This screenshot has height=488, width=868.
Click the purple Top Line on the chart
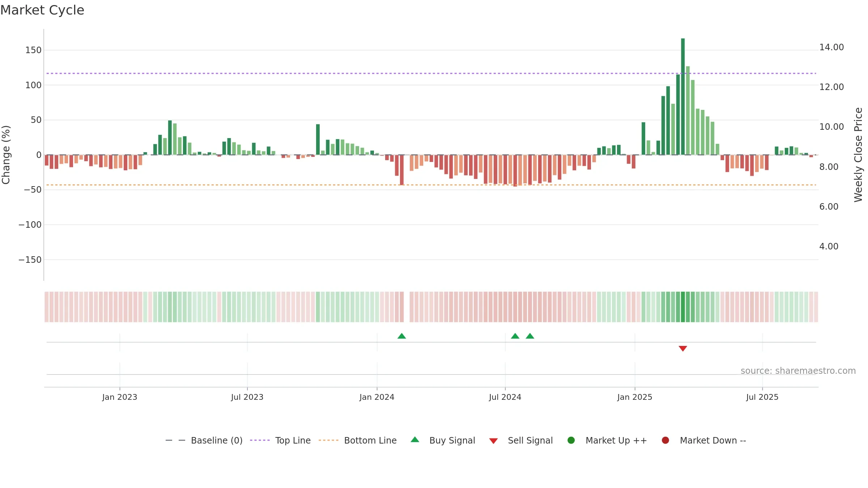[431, 73]
